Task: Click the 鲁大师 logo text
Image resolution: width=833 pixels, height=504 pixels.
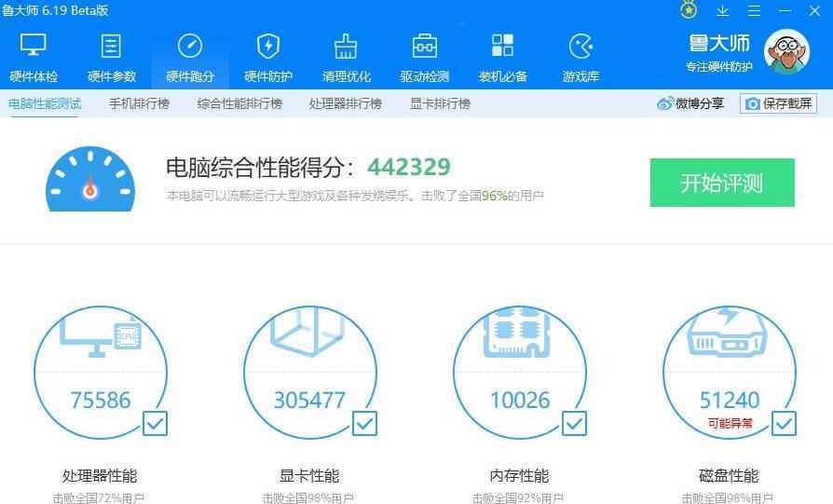Action: pyautogui.click(x=719, y=44)
